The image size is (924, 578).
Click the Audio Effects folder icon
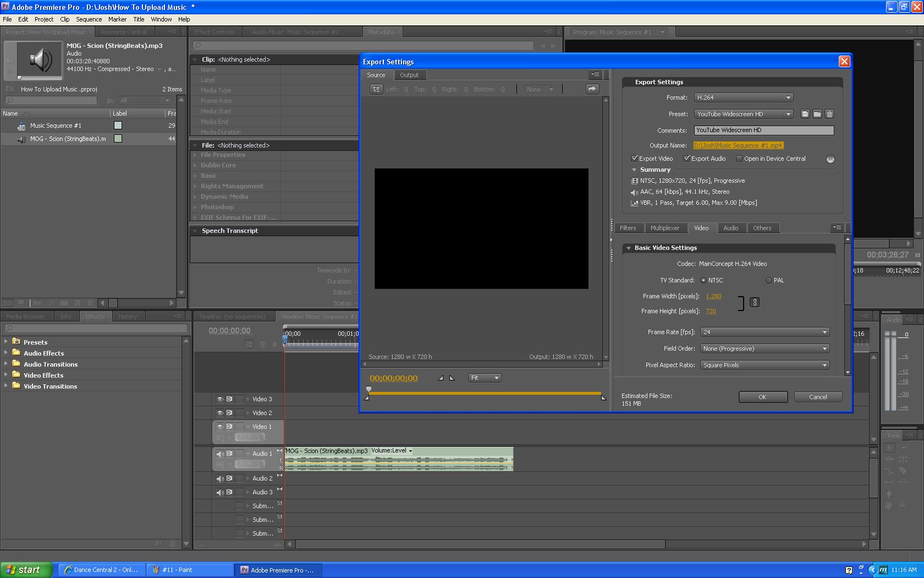tap(16, 353)
